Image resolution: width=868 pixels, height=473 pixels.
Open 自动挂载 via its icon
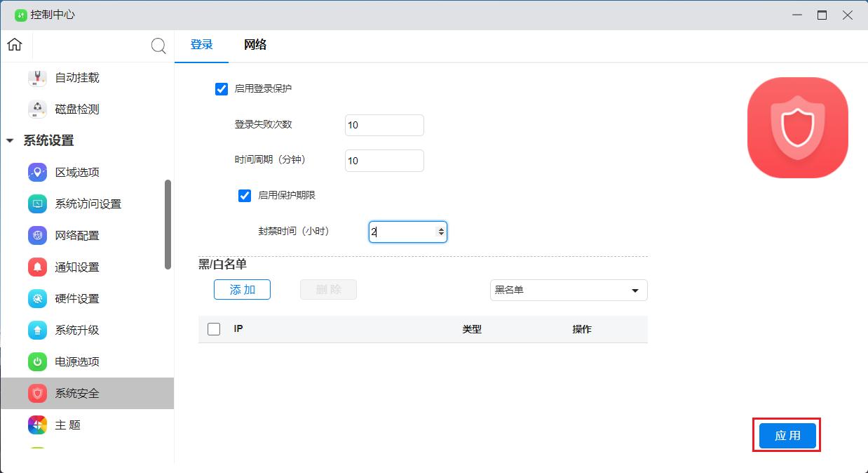37,78
